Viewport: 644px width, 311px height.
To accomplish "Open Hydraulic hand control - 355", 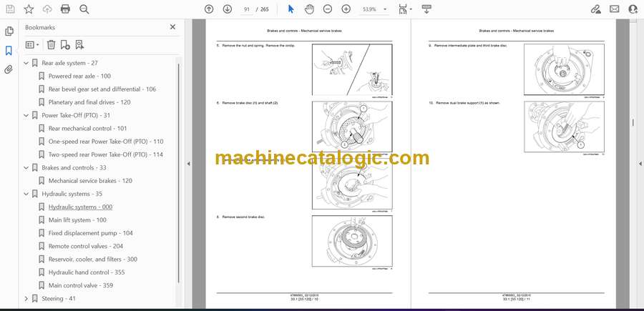I will coord(87,272).
